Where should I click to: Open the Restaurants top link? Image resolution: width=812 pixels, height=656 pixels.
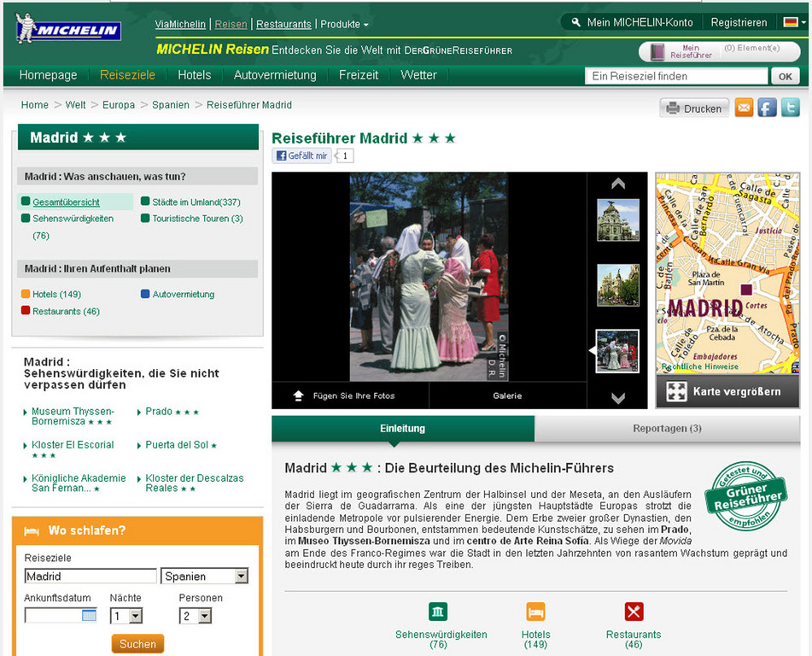(x=283, y=25)
